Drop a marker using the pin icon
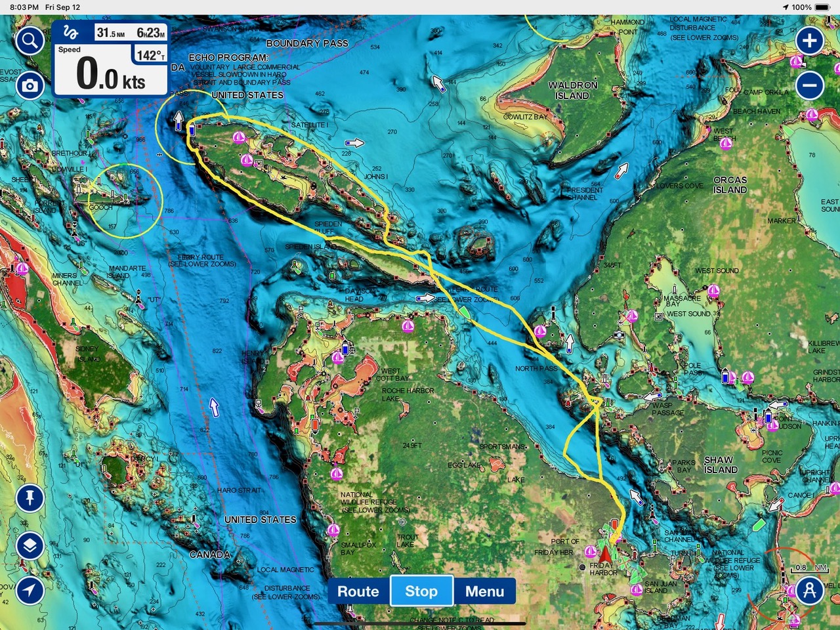 [x=30, y=498]
